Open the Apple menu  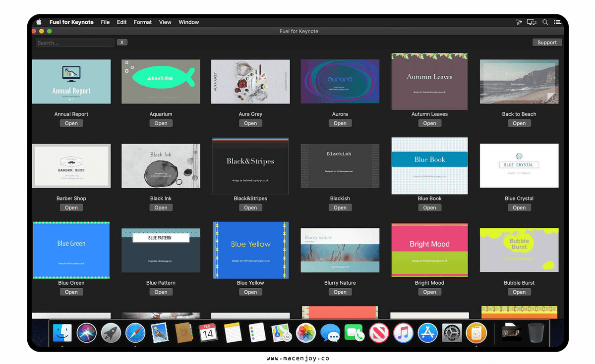pos(39,22)
